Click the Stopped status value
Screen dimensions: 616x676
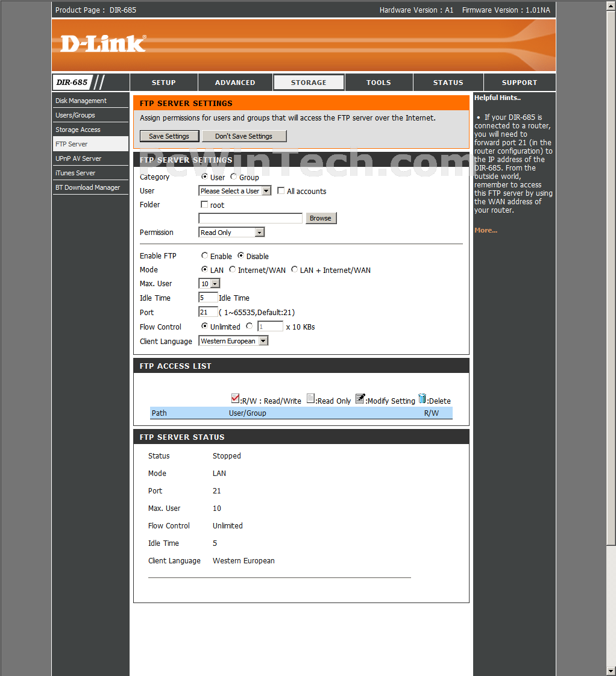227,455
